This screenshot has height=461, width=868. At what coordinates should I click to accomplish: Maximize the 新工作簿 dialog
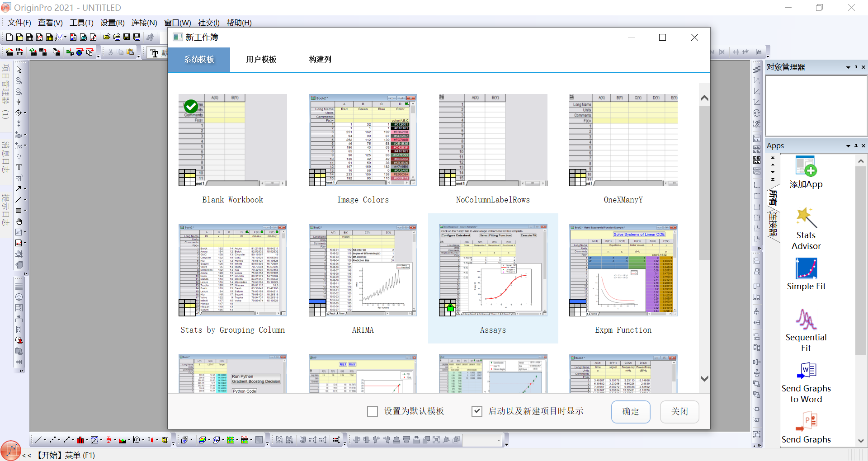(662, 38)
